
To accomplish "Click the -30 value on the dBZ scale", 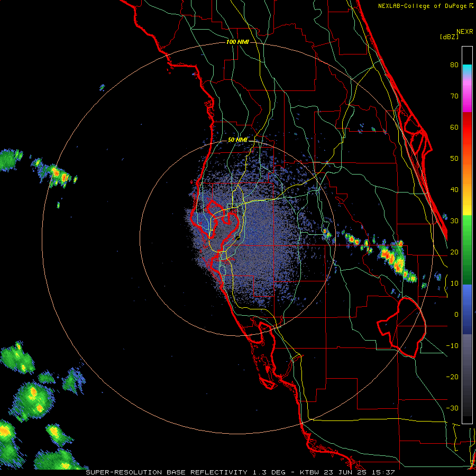I will click(x=452, y=408).
